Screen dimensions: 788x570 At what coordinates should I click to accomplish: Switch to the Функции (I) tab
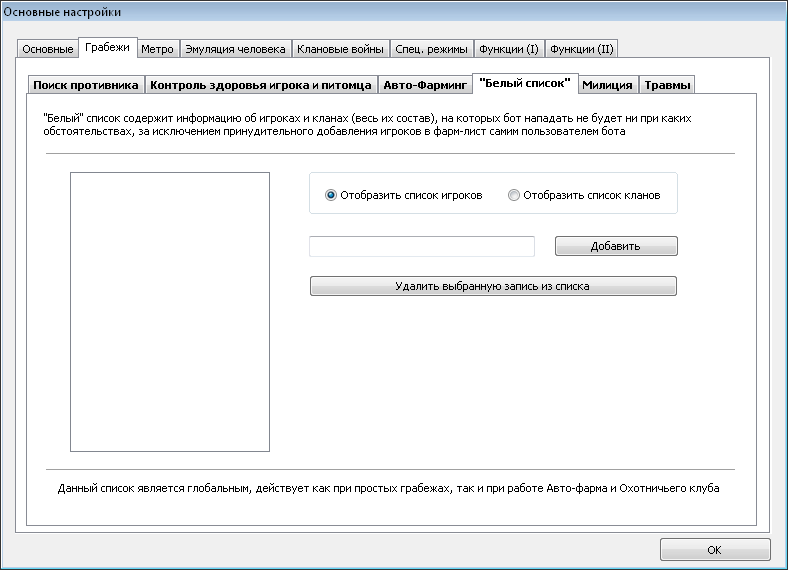tap(509, 49)
